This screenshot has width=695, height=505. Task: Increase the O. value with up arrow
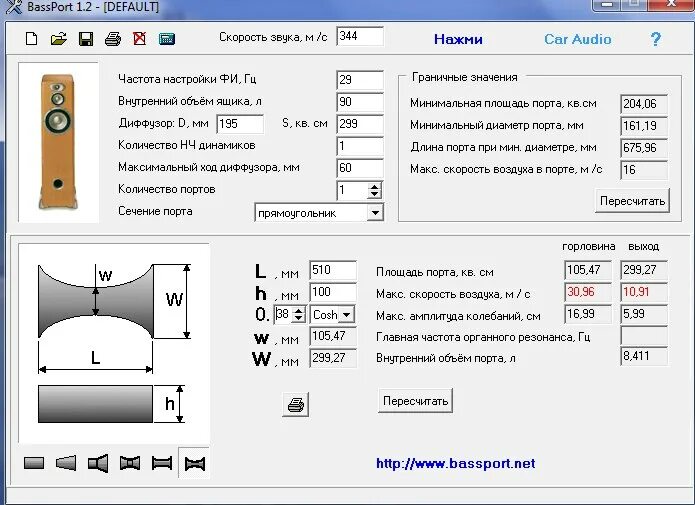tap(299, 311)
